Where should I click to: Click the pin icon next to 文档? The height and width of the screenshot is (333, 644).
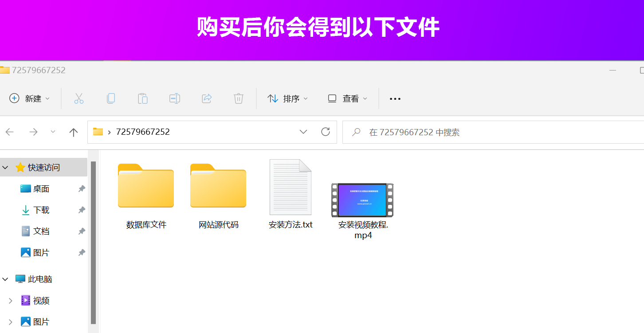[82, 231]
